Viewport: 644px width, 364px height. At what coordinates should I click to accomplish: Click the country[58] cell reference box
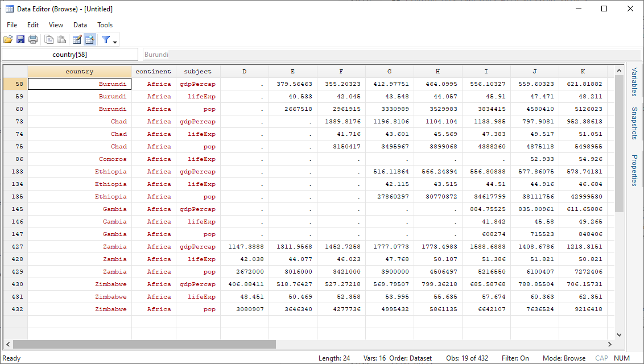(x=70, y=54)
